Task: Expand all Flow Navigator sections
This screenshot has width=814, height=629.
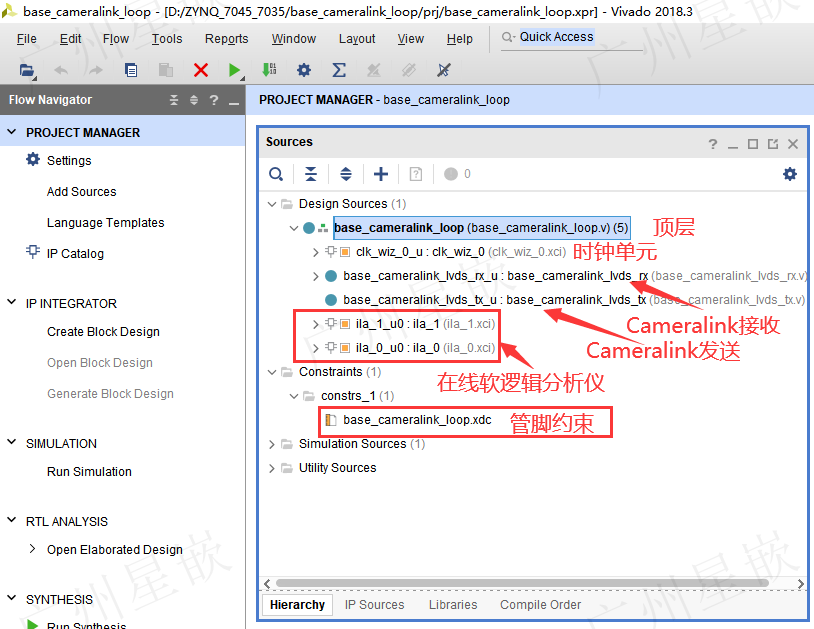Action: (x=194, y=100)
